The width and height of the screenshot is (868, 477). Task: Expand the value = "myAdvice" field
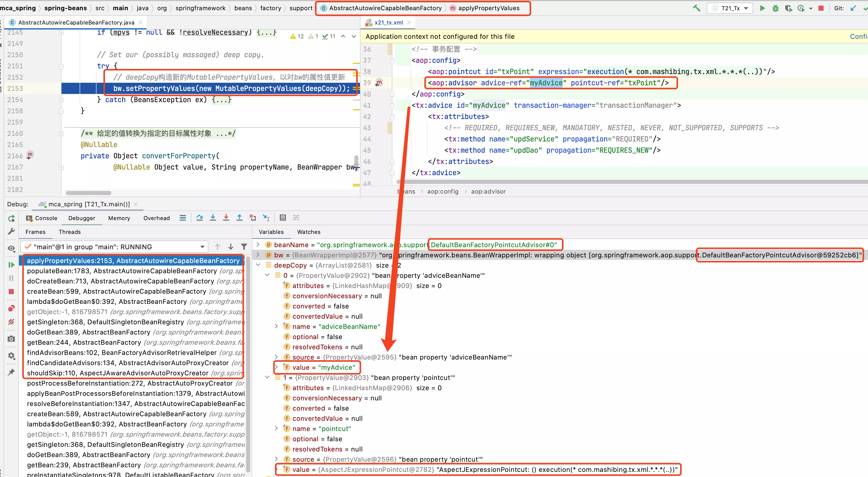coord(276,367)
